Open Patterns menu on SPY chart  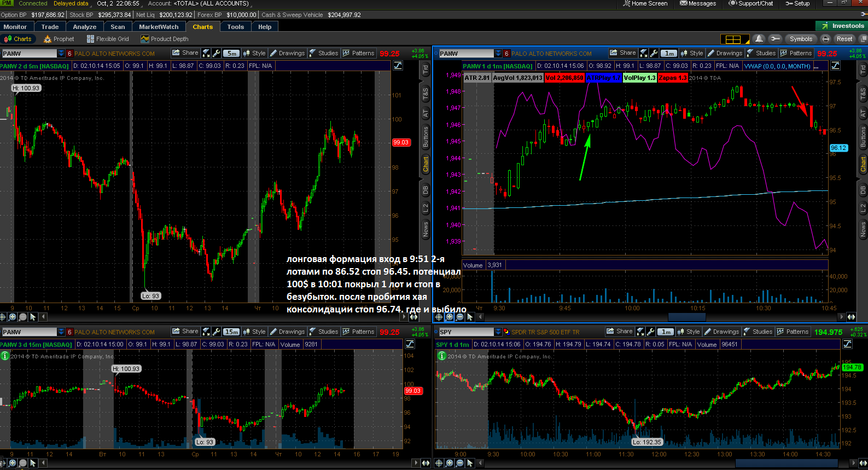793,332
